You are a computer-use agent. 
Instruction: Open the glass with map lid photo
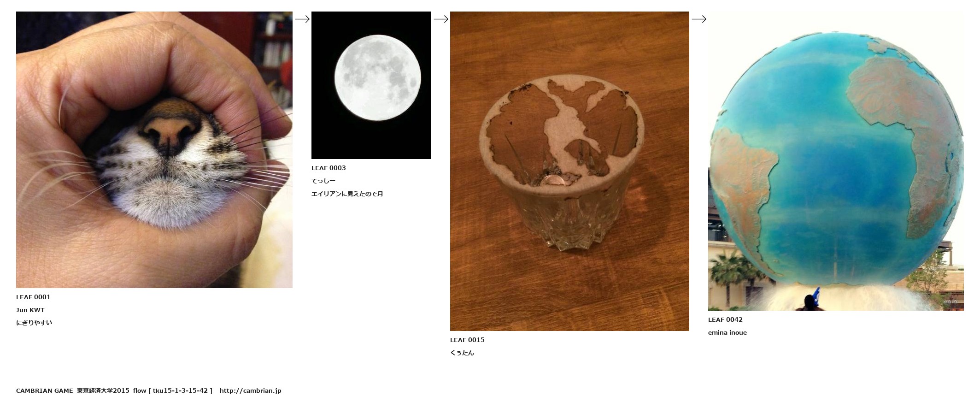[x=569, y=171]
